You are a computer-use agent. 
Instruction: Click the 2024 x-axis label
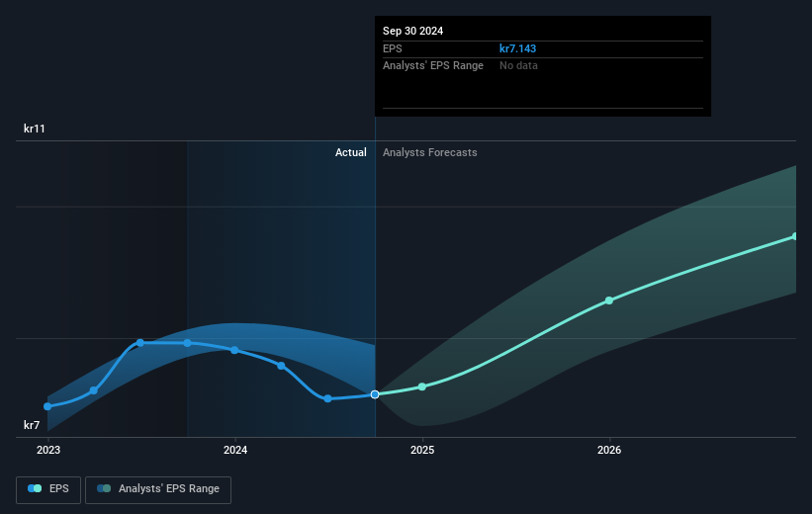[x=235, y=450]
